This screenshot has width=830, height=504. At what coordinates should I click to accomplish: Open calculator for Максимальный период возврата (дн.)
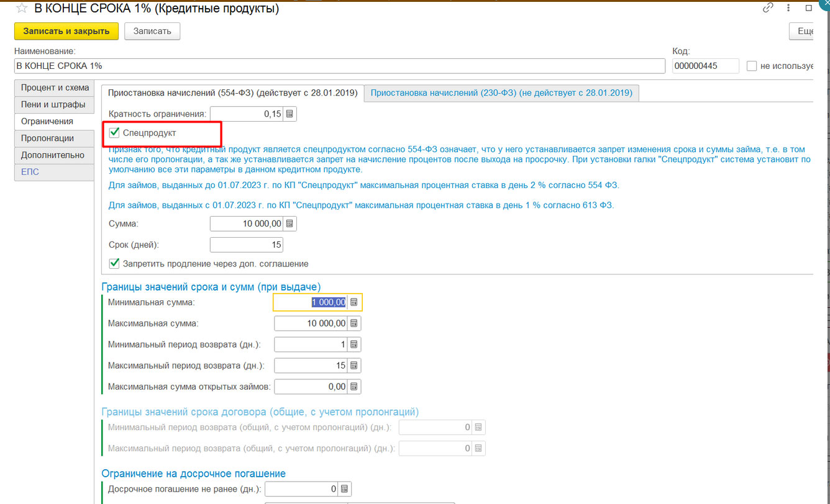click(353, 366)
